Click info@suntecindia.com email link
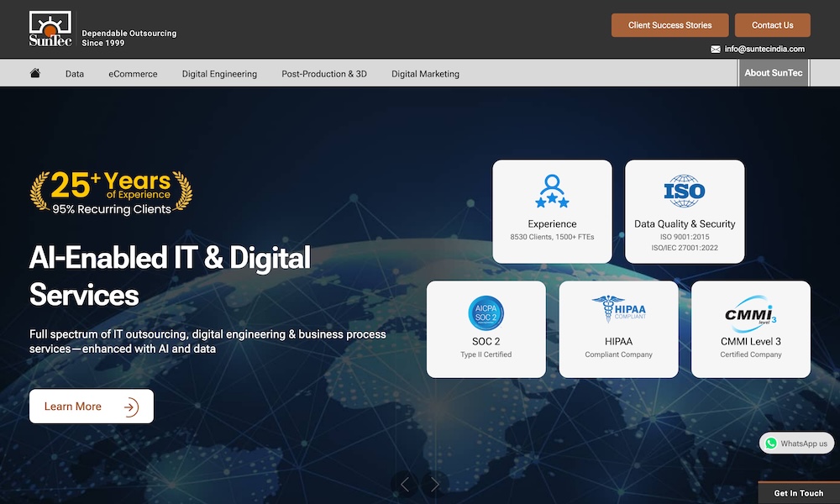This screenshot has width=840, height=504. (x=764, y=50)
